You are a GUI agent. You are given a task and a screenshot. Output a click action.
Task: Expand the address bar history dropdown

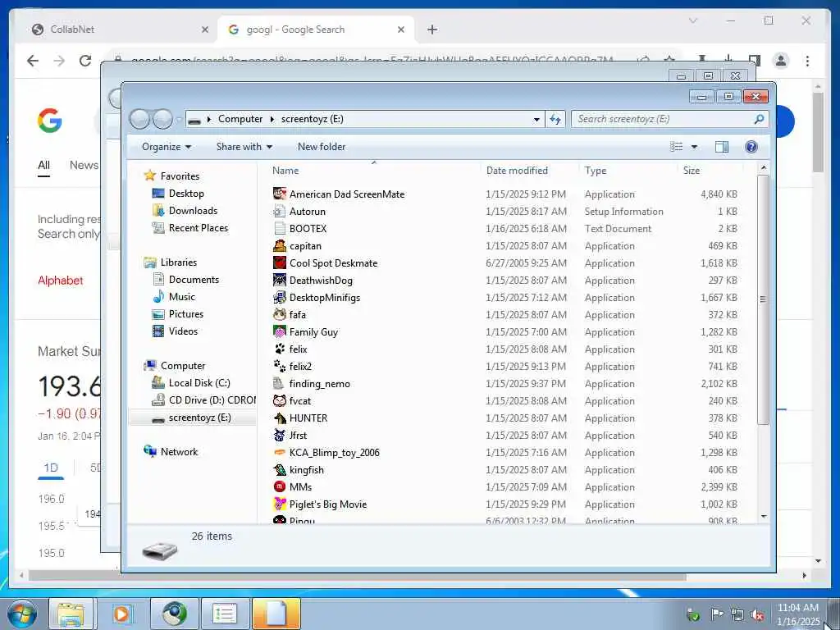[536, 120]
